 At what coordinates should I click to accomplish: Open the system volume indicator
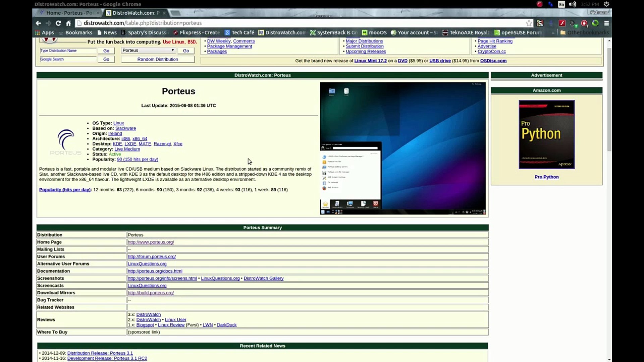coord(573,4)
